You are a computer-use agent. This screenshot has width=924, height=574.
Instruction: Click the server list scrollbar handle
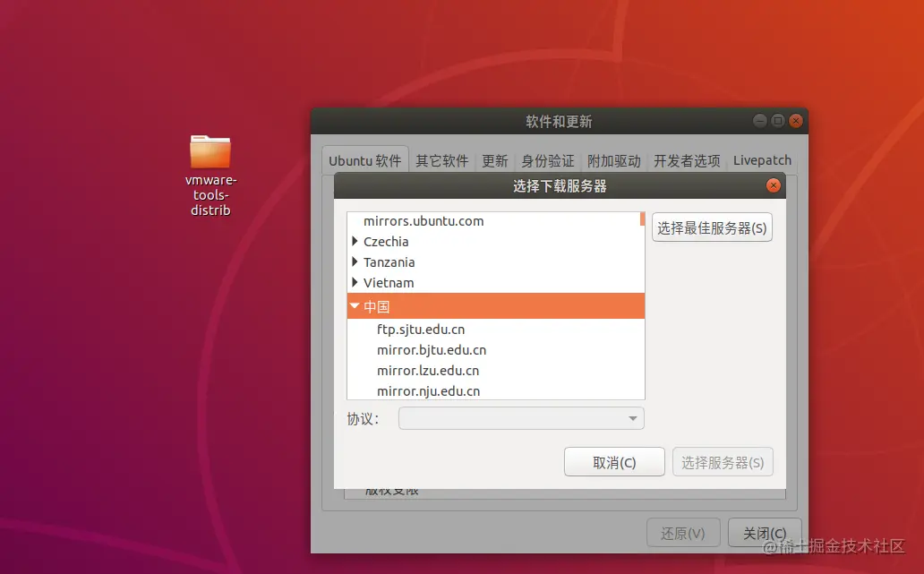(642, 219)
